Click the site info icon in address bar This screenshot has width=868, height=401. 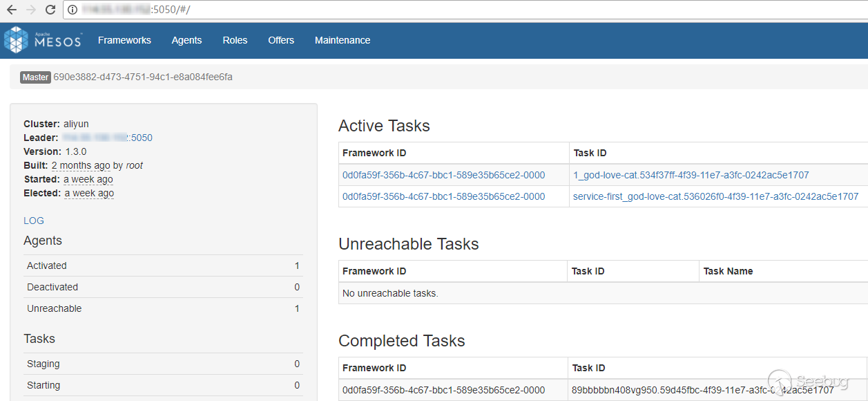tap(72, 10)
